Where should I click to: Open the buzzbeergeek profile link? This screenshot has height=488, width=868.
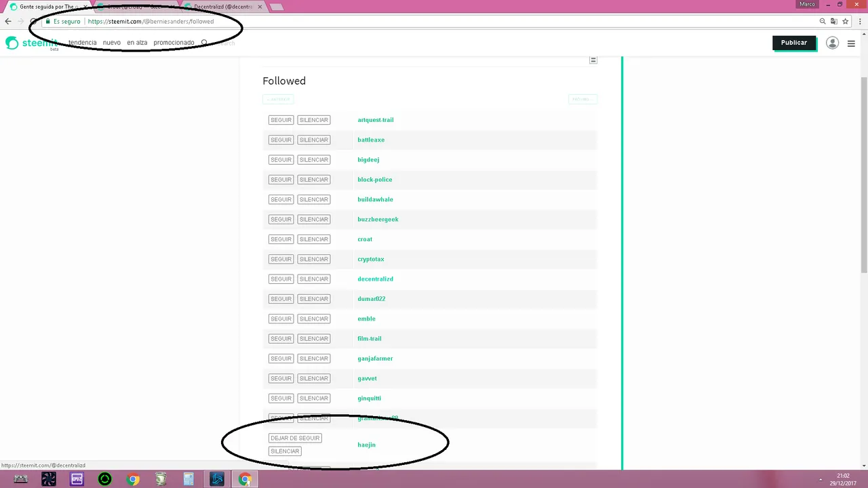378,220
